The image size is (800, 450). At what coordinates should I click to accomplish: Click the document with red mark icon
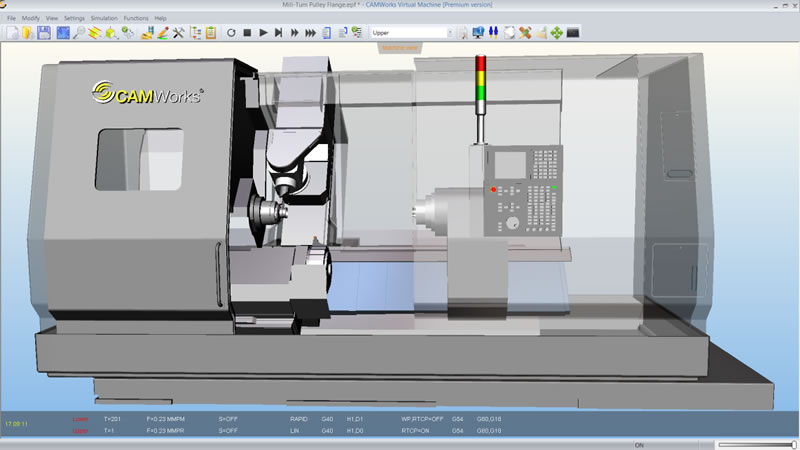(463, 33)
